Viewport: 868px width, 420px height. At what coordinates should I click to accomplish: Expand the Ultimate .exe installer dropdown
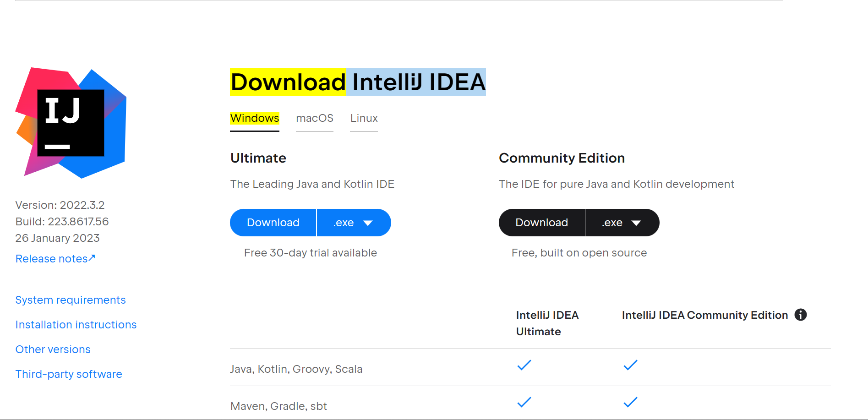pyautogui.click(x=353, y=223)
